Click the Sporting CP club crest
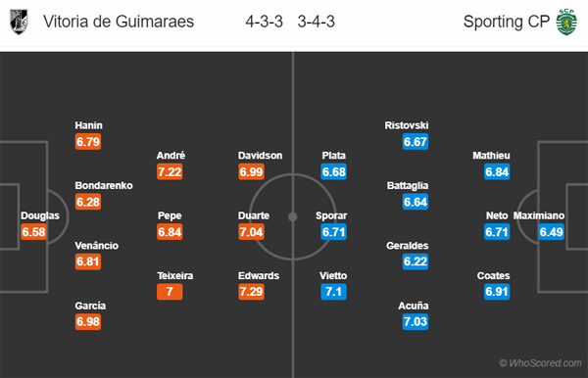The image size is (588, 378). click(565, 22)
